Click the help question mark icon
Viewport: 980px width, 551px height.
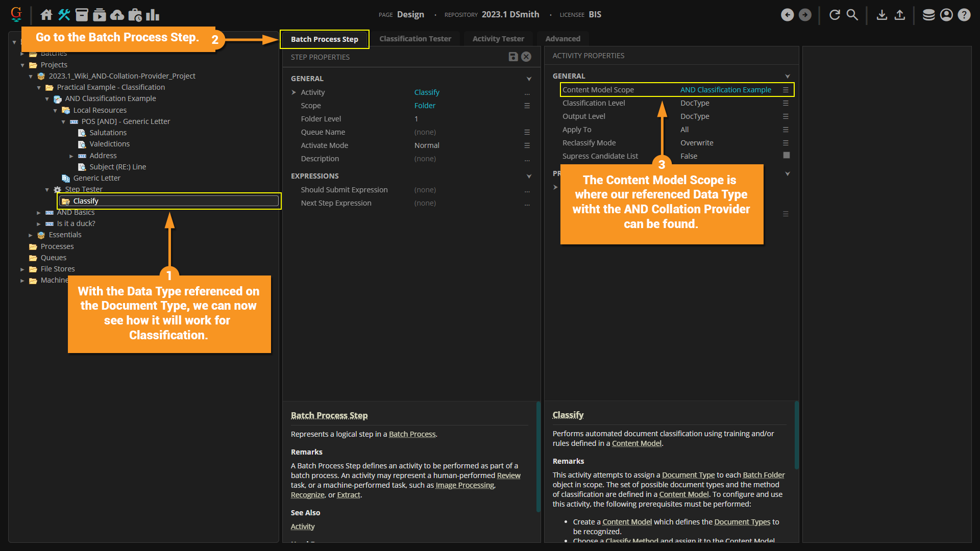pyautogui.click(x=964, y=15)
